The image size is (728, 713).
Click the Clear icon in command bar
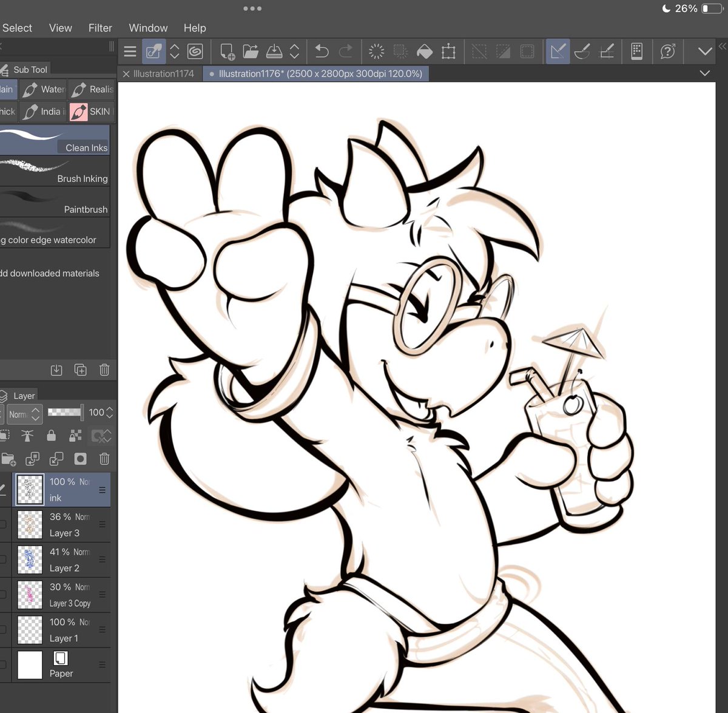click(x=377, y=52)
